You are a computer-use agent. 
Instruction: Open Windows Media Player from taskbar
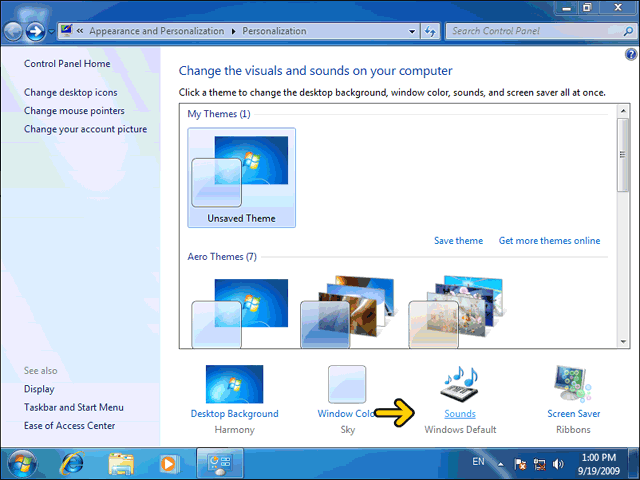tap(169, 464)
